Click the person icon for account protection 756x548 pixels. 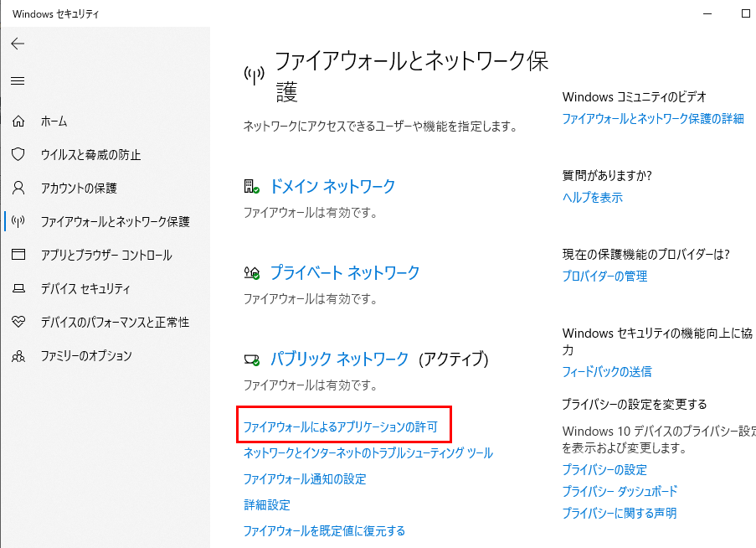pos(18,188)
